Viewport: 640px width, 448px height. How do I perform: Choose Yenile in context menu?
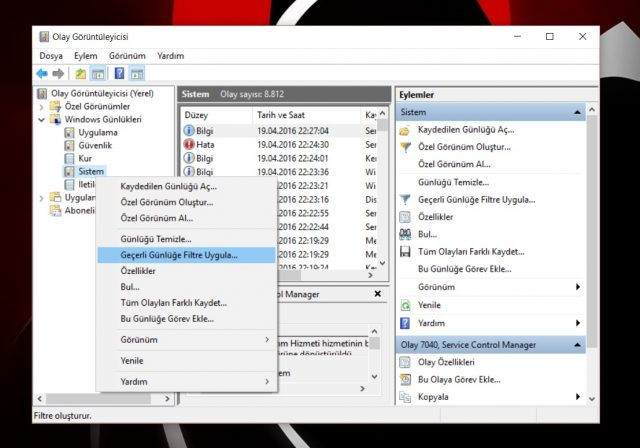[187, 361]
